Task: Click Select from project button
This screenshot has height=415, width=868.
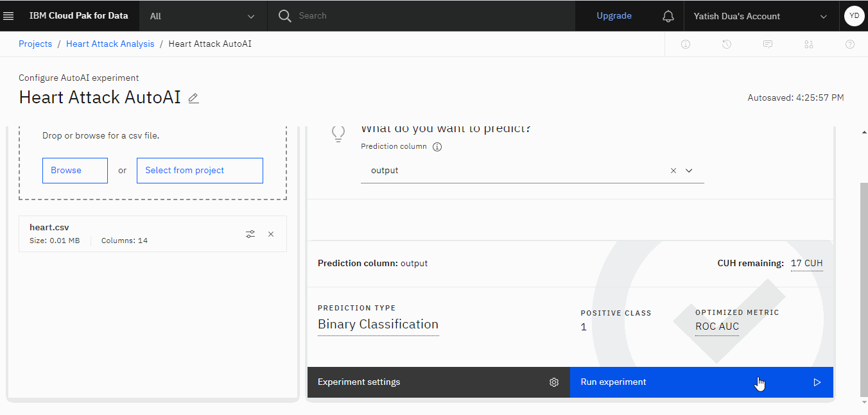Action: pos(200,171)
